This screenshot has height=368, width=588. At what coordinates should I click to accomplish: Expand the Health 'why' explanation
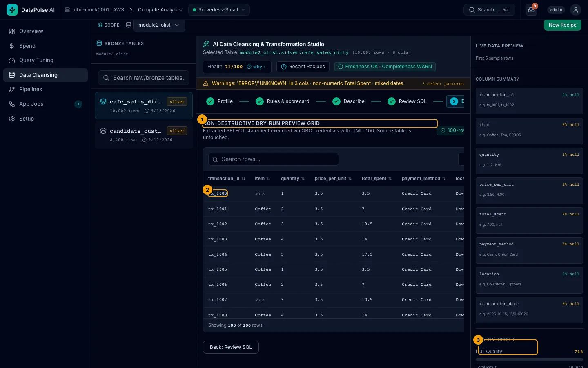pos(256,67)
